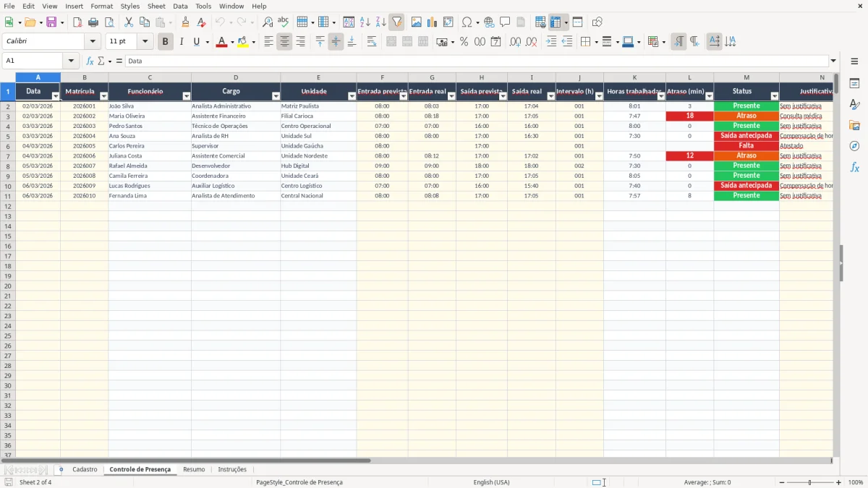Open Find and Replace

click(268, 22)
